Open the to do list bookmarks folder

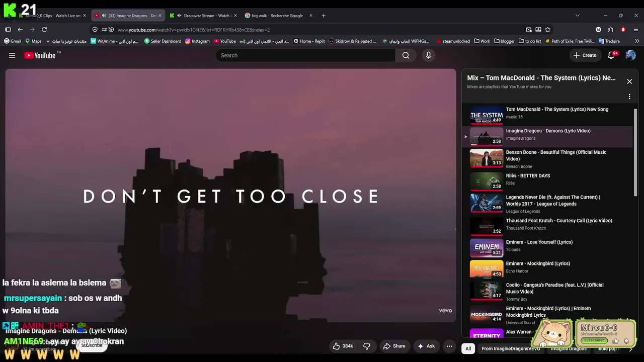(530, 41)
